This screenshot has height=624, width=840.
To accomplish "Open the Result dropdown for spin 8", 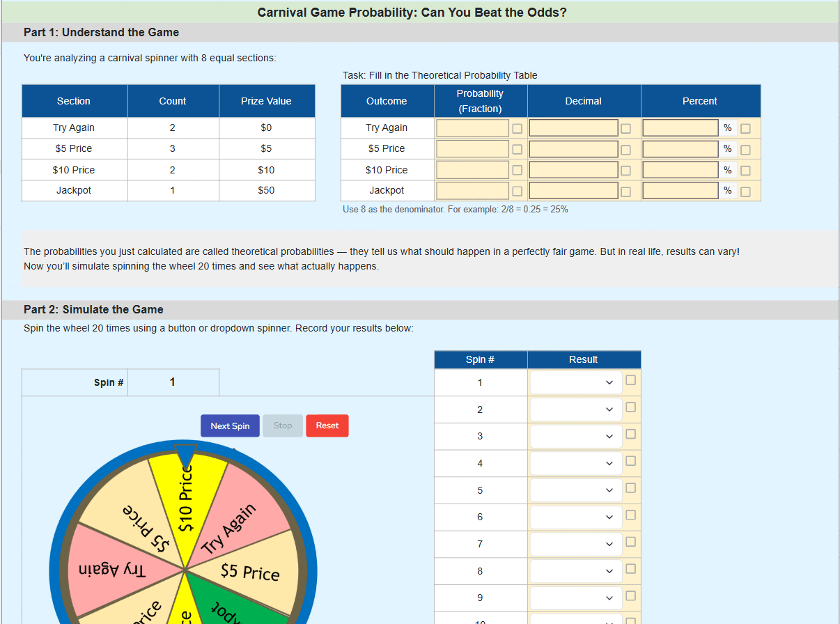I will tap(576, 571).
